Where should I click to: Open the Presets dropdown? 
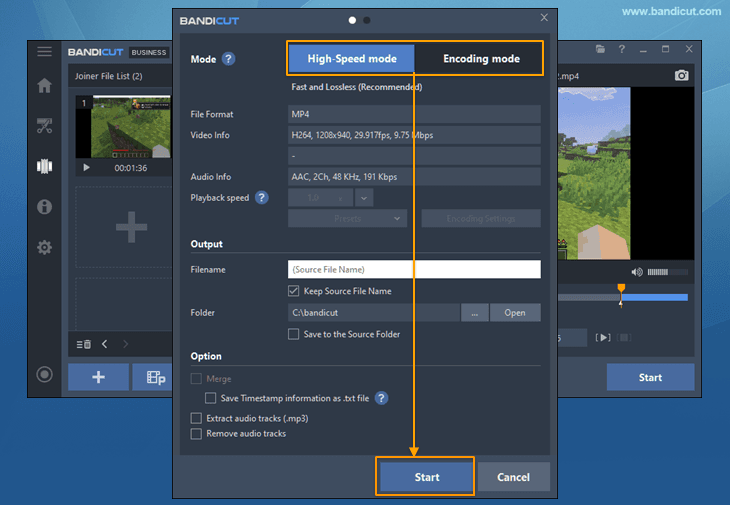(x=347, y=219)
